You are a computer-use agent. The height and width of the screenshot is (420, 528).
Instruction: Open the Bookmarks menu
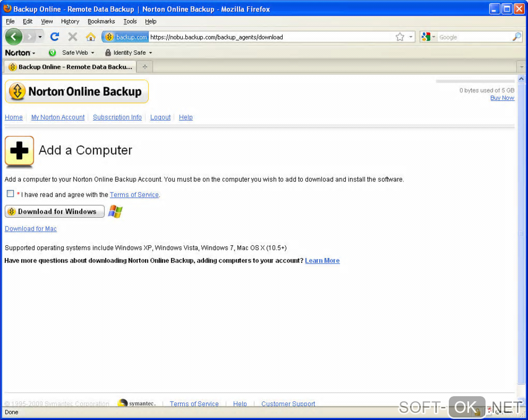point(101,21)
